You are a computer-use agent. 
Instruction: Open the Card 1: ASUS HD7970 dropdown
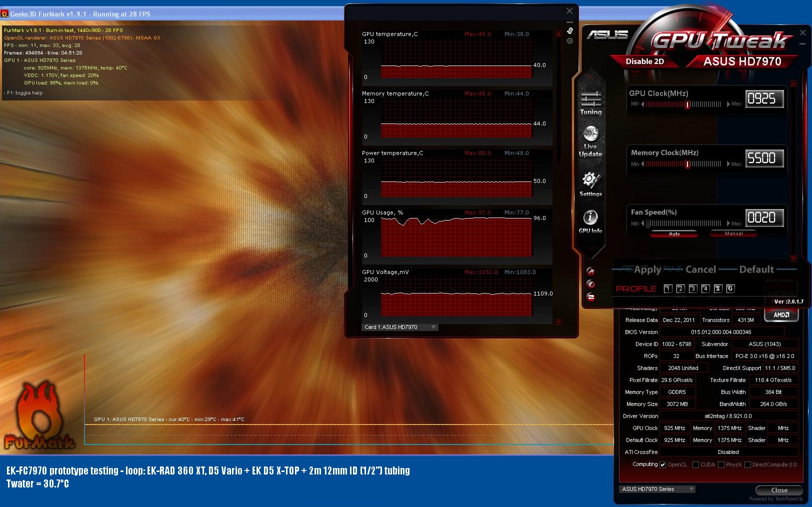(399, 327)
